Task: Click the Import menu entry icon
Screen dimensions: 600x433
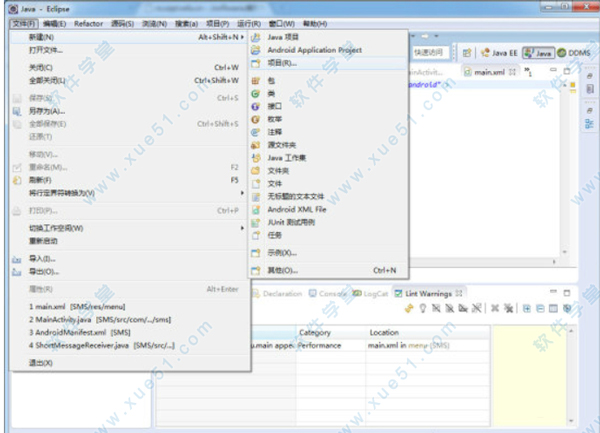Action: coord(16,259)
